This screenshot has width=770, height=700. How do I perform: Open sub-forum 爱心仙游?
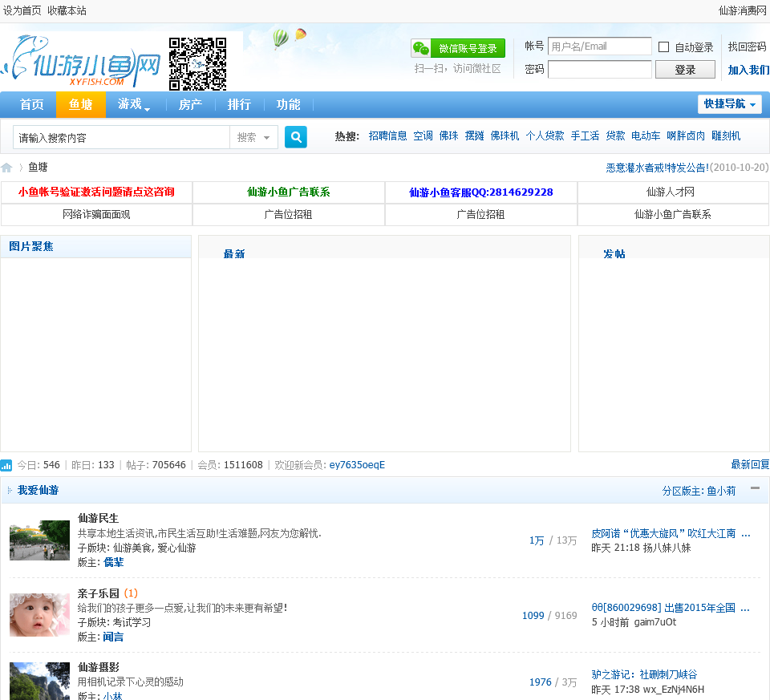[176, 548]
